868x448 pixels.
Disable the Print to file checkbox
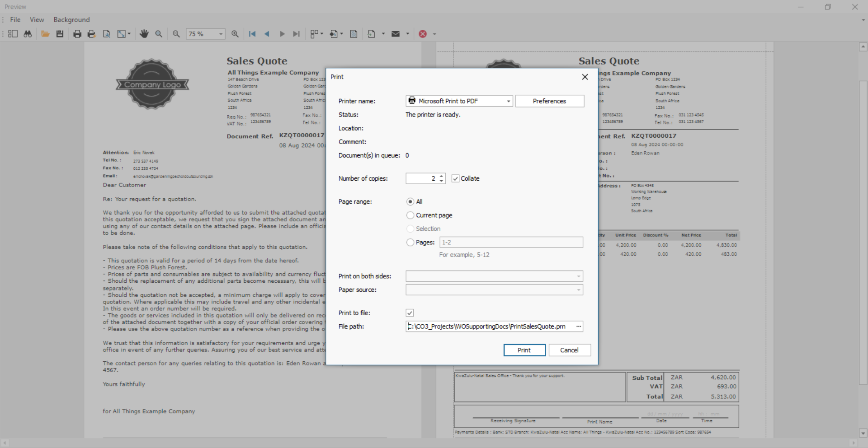click(x=410, y=313)
